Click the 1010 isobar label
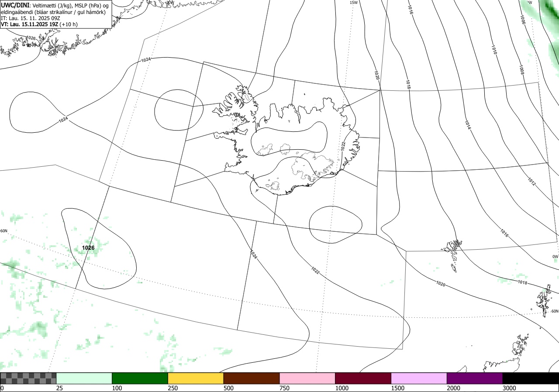559x392 pixels. (x=494, y=49)
